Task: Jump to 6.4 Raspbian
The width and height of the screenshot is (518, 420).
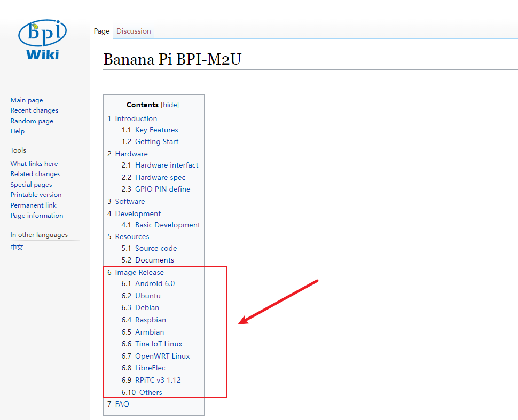Action: pos(144,320)
